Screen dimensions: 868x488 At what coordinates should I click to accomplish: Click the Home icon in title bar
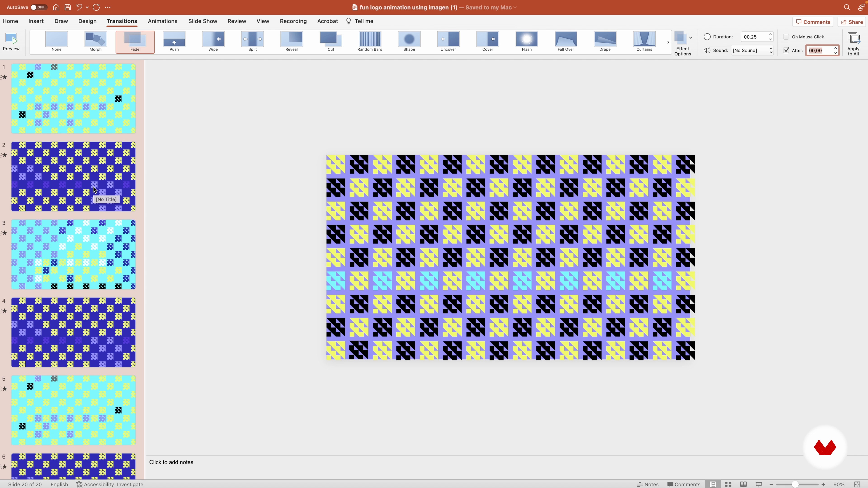tap(56, 7)
